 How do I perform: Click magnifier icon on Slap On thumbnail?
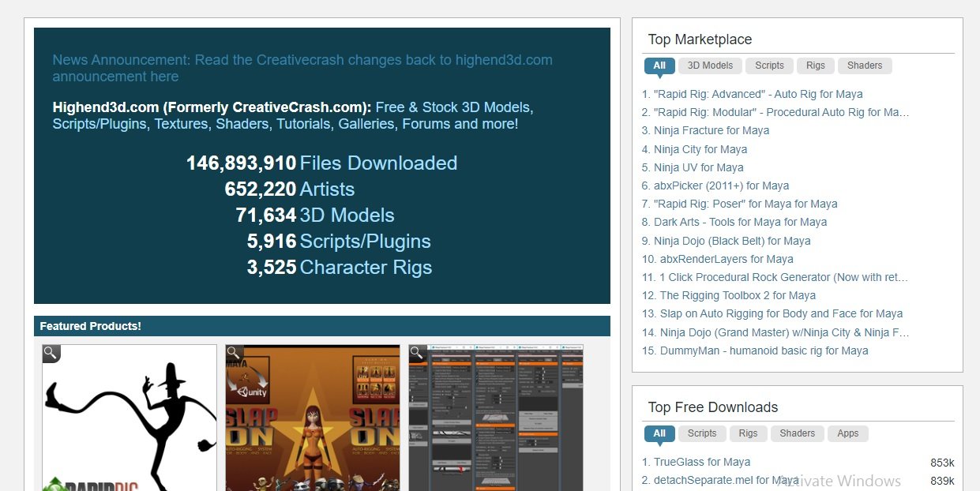pyautogui.click(x=235, y=354)
